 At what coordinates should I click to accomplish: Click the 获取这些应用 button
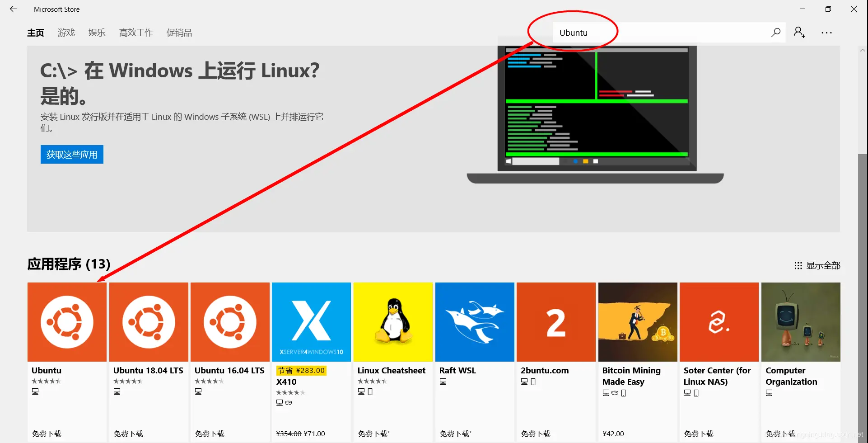(x=72, y=155)
